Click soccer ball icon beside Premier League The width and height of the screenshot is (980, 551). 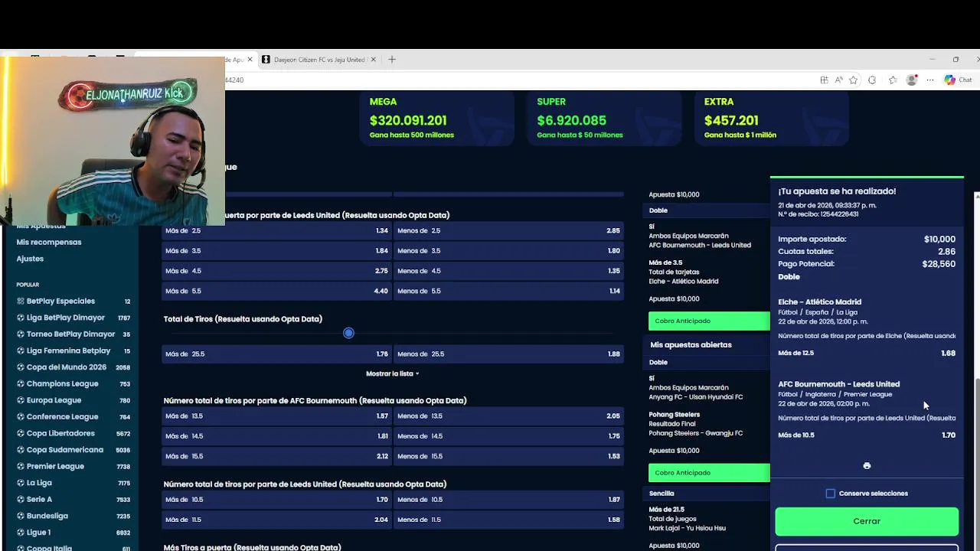coord(21,466)
